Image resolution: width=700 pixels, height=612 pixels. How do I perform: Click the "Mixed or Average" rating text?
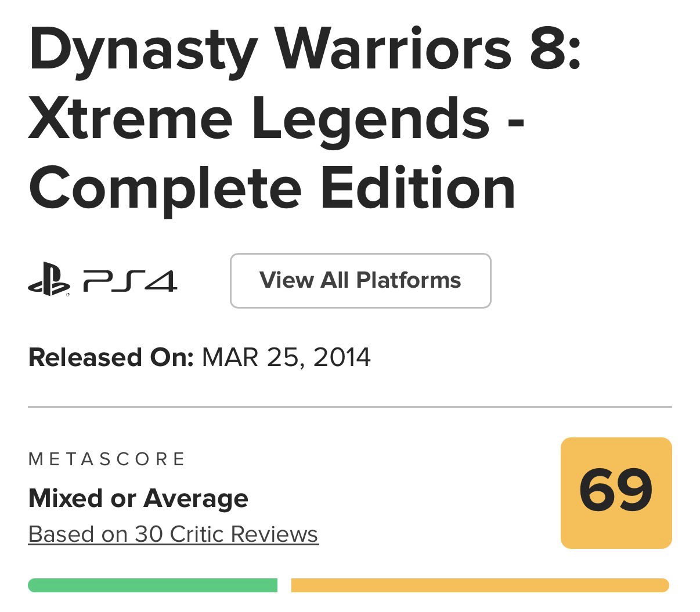(138, 498)
